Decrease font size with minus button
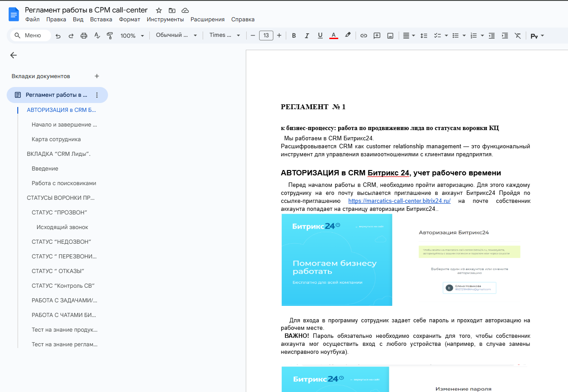 pyautogui.click(x=253, y=36)
